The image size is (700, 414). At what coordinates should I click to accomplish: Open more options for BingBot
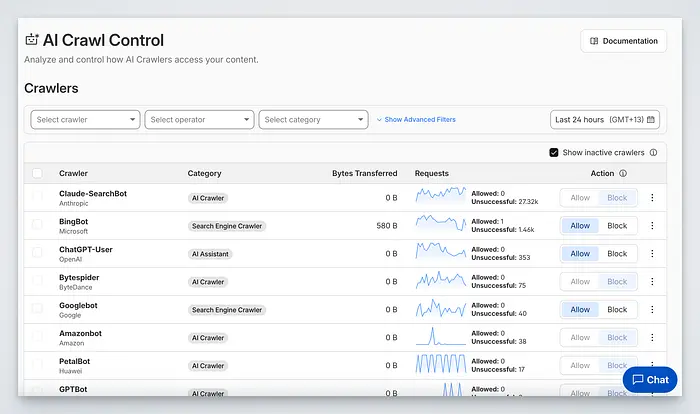click(x=652, y=226)
